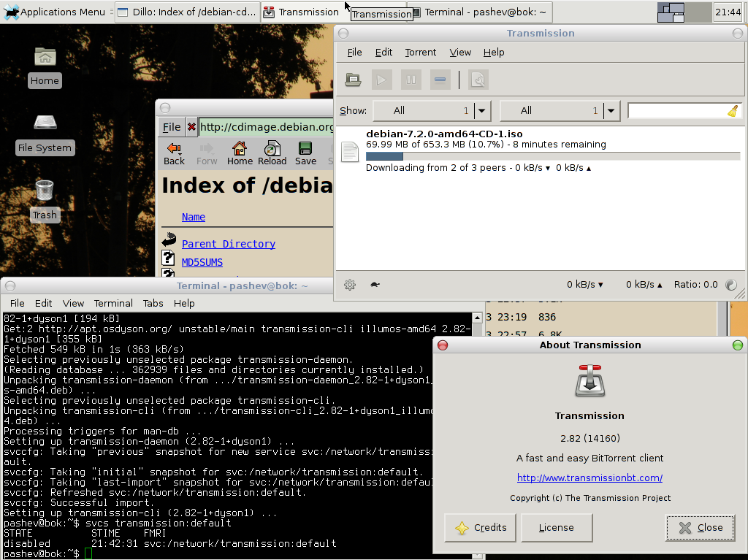Click the Credits button
748x560 pixels.
[x=480, y=528]
